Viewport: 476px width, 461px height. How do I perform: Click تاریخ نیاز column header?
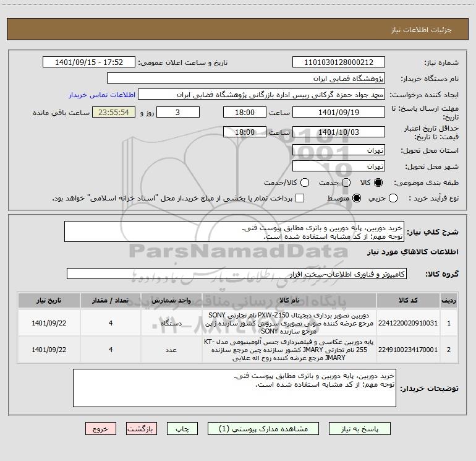pos(49,300)
